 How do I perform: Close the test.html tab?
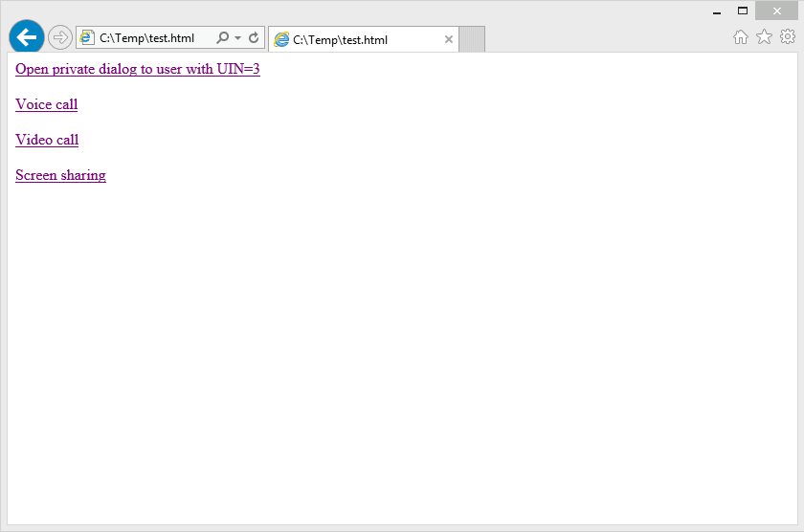tap(448, 40)
